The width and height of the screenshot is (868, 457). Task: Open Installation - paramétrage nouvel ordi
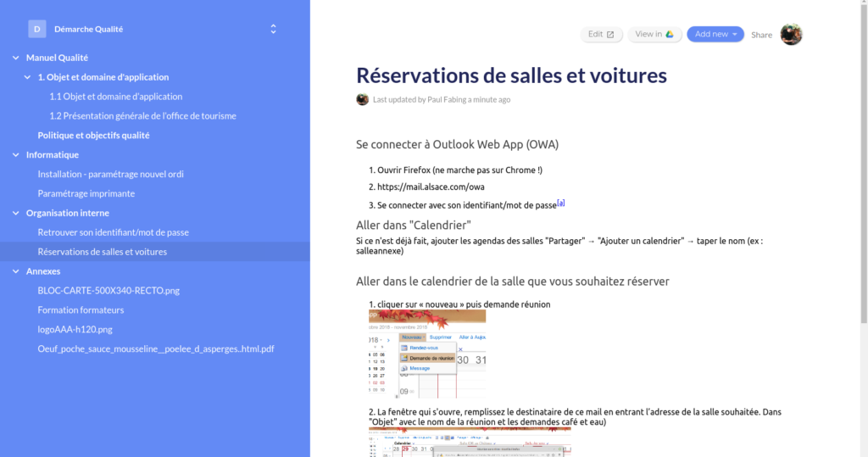coord(111,174)
